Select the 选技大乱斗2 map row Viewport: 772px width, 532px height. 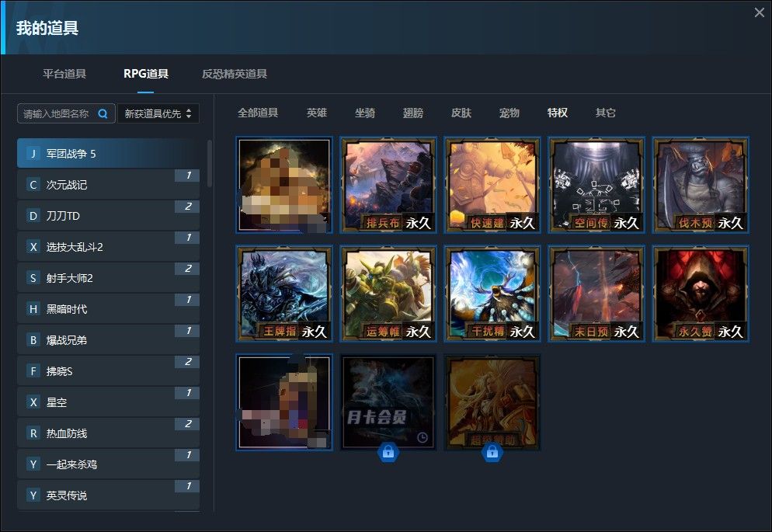(x=108, y=246)
